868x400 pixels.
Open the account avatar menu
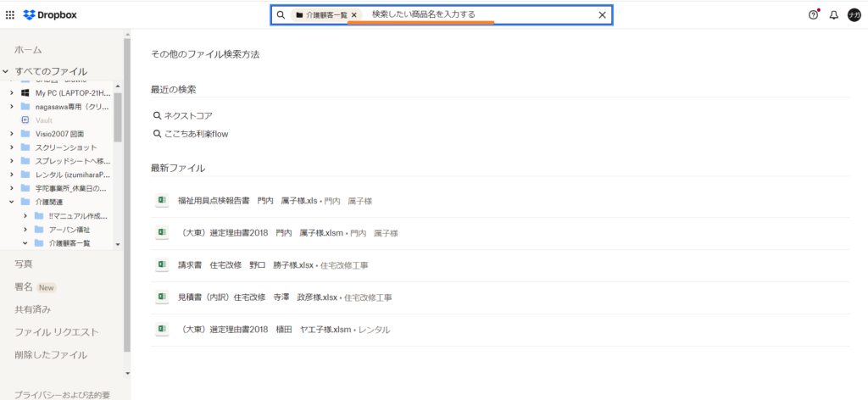854,14
